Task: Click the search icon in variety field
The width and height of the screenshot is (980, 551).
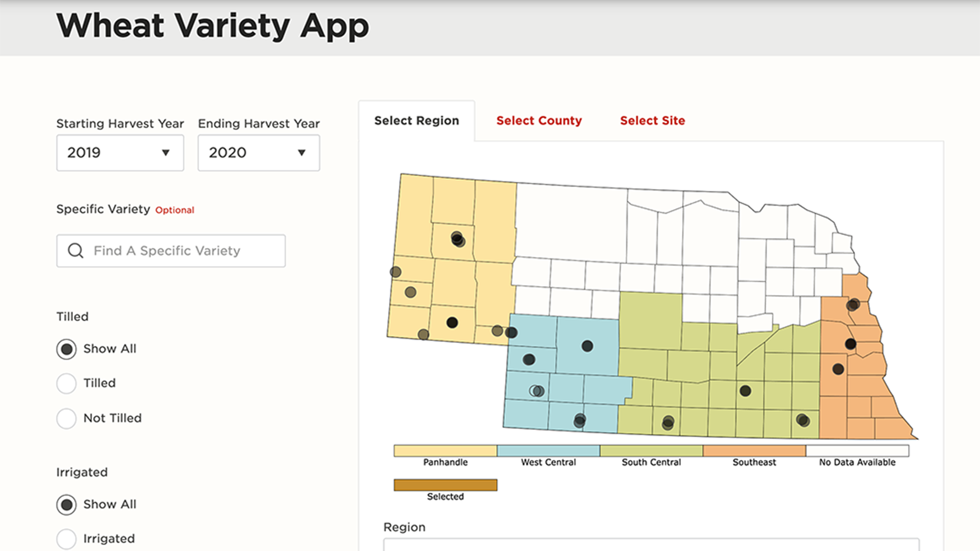Action: tap(76, 251)
